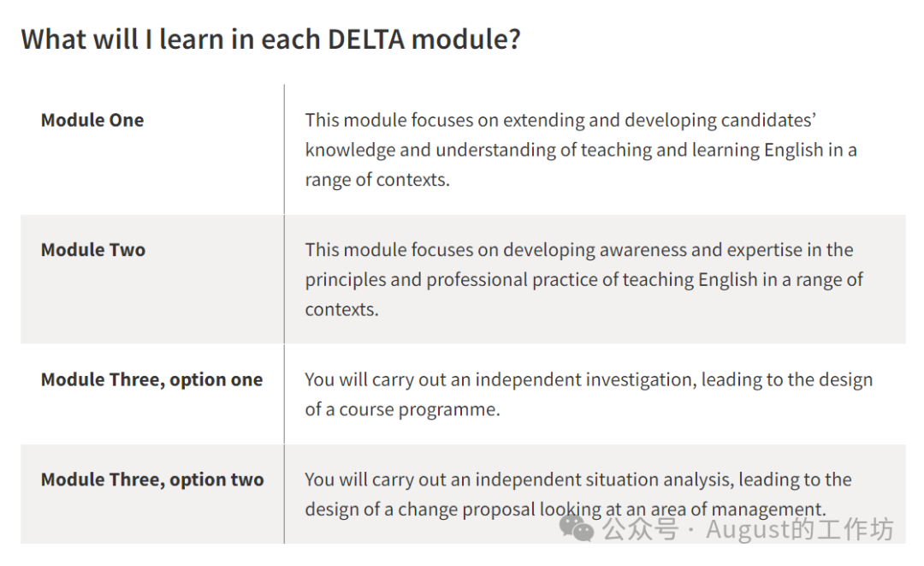Click 'of a course programme.' text

[402, 409]
